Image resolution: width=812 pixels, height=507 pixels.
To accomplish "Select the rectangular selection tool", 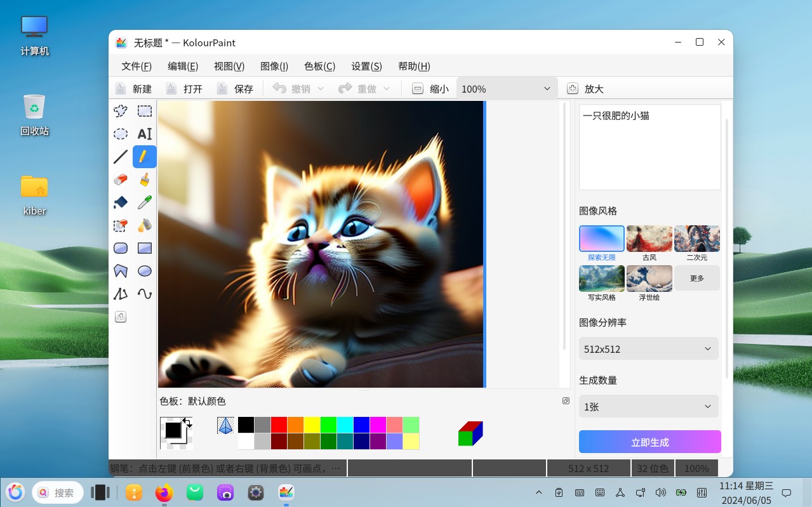I will click(145, 111).
